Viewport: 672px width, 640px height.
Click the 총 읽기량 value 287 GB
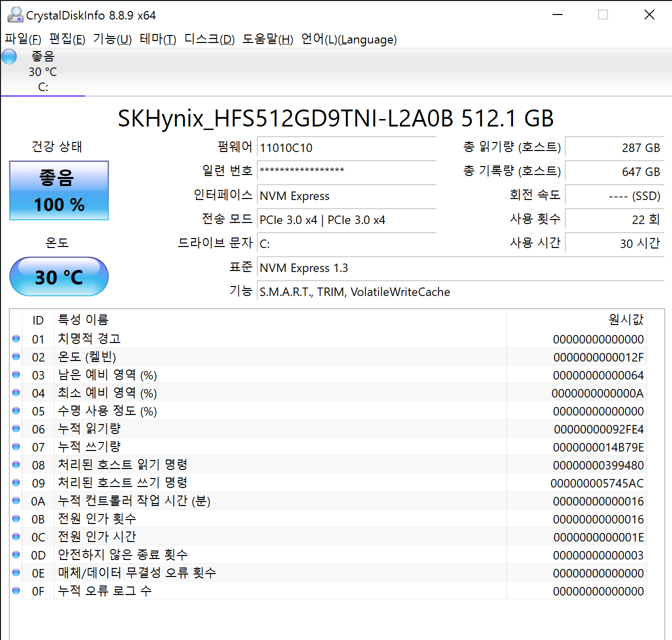coord(614,147)
